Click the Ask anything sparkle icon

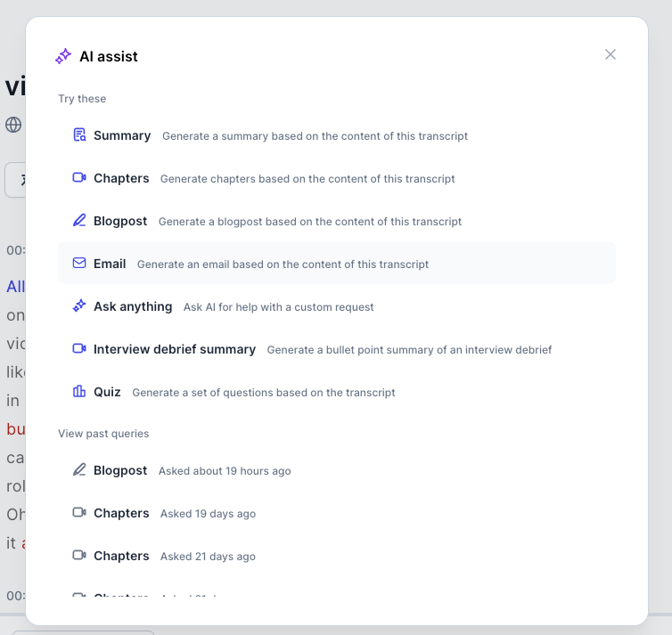79,306
